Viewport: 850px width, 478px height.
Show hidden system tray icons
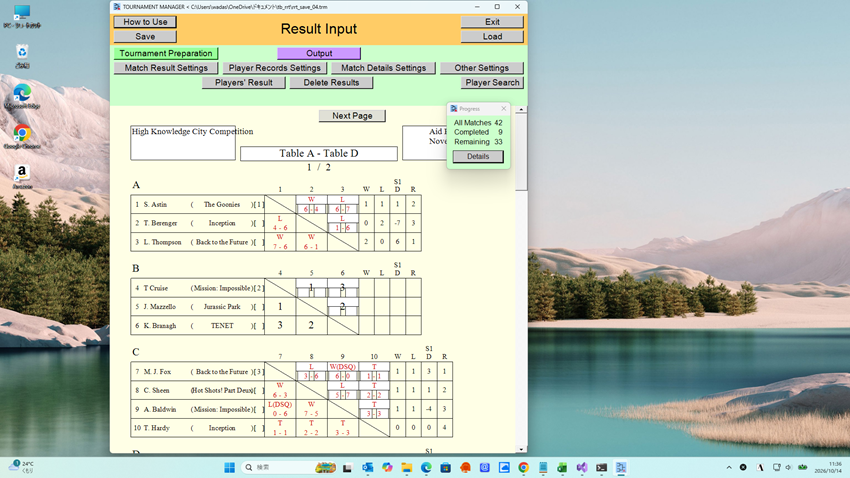[x=729, y=467]
